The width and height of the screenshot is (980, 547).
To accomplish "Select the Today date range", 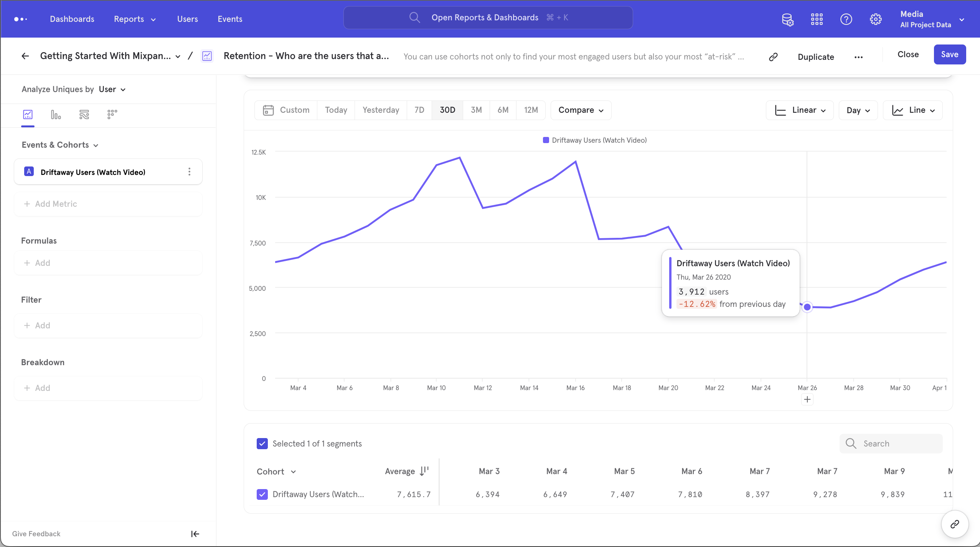I will [x=336, y=110].
